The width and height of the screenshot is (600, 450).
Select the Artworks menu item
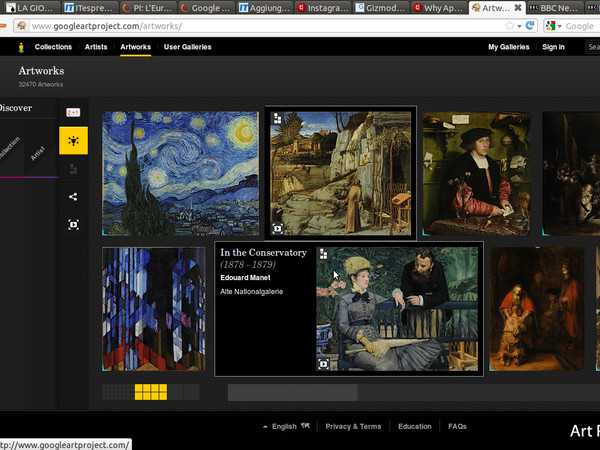pyautogui.click(x=135, y=47)
